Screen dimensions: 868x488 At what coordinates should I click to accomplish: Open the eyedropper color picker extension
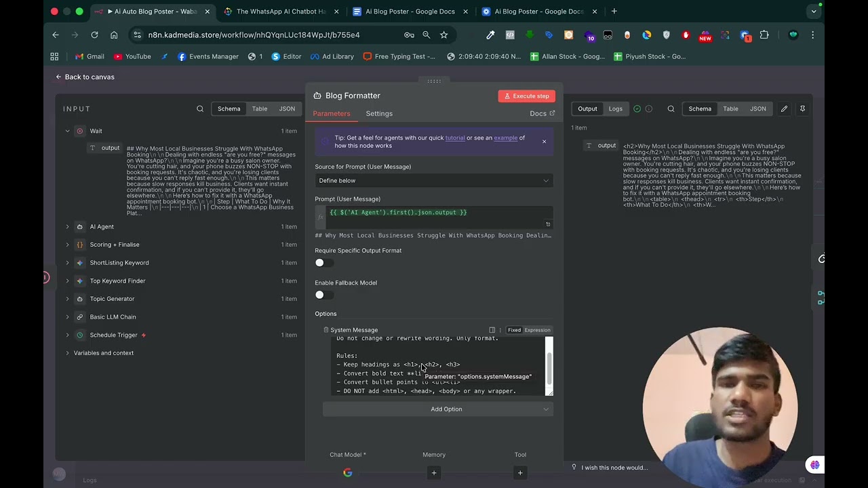[490, 35]
